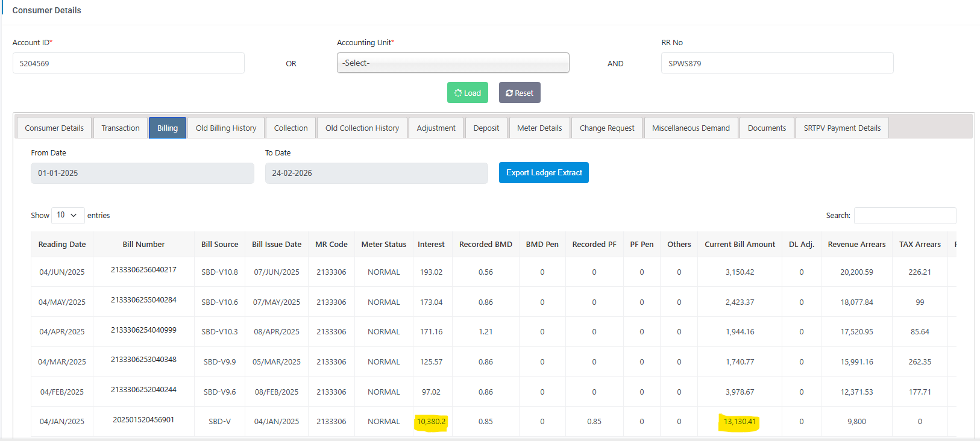Focus the RR No text field

(777, 63)
